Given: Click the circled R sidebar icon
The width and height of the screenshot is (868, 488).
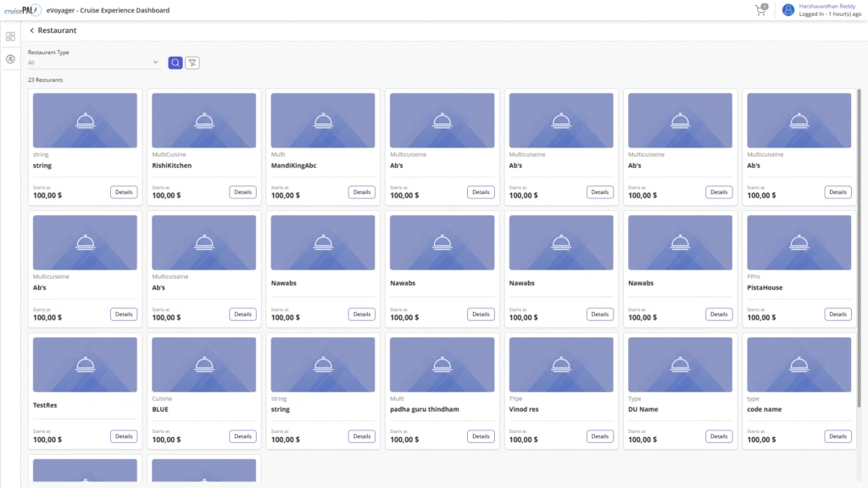Looking at the screenshot, I should point(10,59).
